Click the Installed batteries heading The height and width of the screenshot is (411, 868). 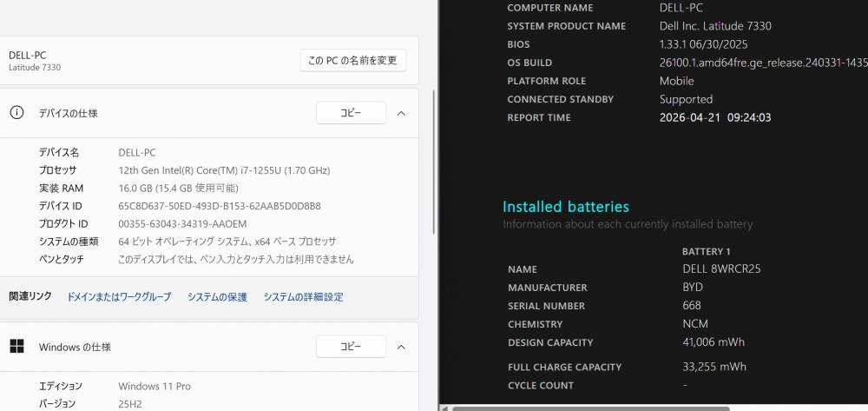click(566, 207)
